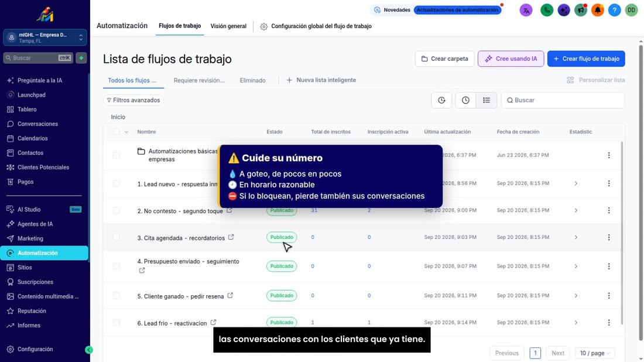Click the Cree usando IA button
Screen dimensions: 644x362
tap(511, 59)
